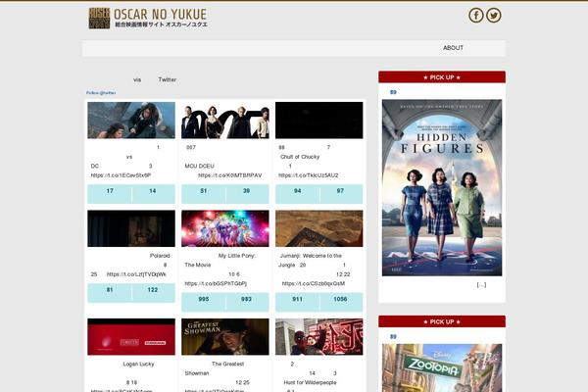
Task: Open the Spider-Man street thumbnail
Action: 319,337
